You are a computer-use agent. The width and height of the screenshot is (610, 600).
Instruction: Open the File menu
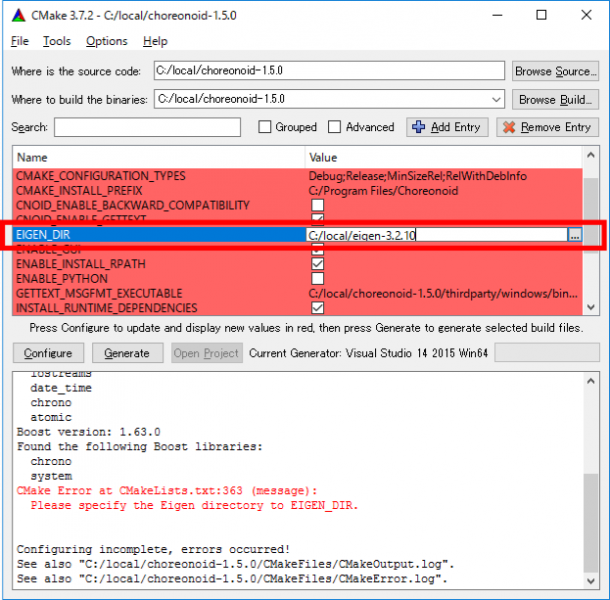tap(20, 41)
